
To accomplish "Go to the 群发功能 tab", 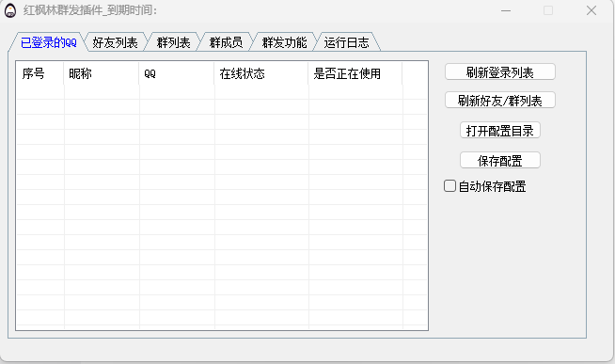I will point(284,42).
